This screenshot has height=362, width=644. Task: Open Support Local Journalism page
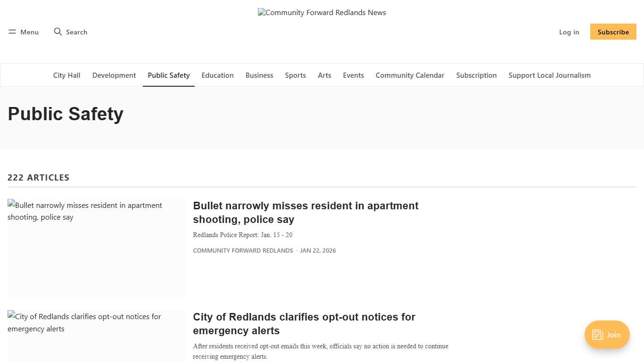(549, 75)
